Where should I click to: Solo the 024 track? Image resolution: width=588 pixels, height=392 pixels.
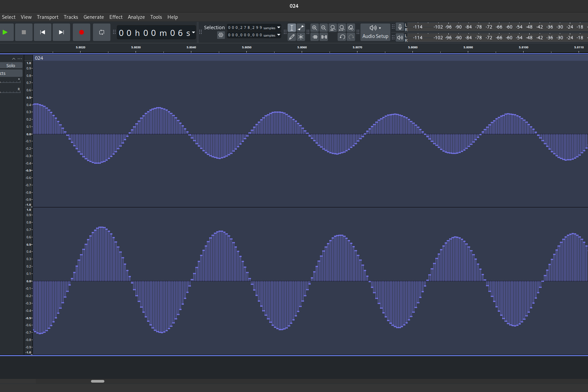[10, 65]
